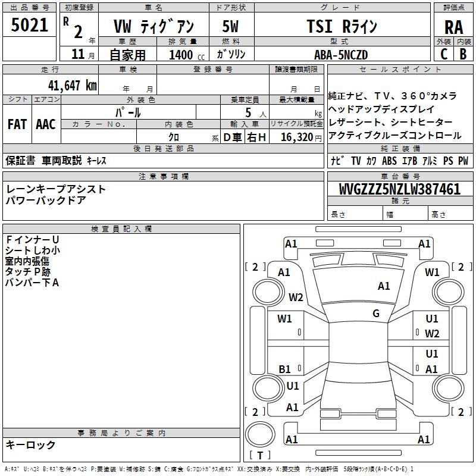Select the inspector note バンパー下A

pyautogui.click(x=32, y=283)
